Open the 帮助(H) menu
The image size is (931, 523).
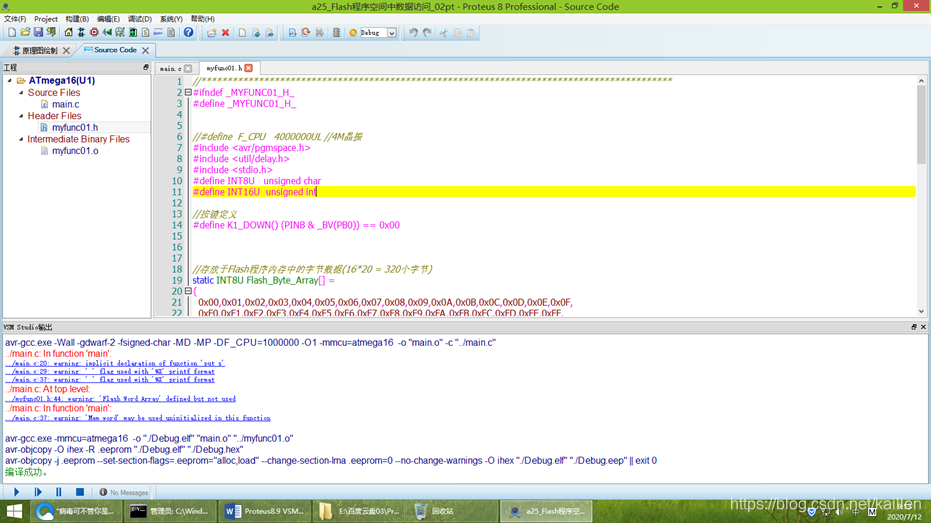(x=202, y=19)
